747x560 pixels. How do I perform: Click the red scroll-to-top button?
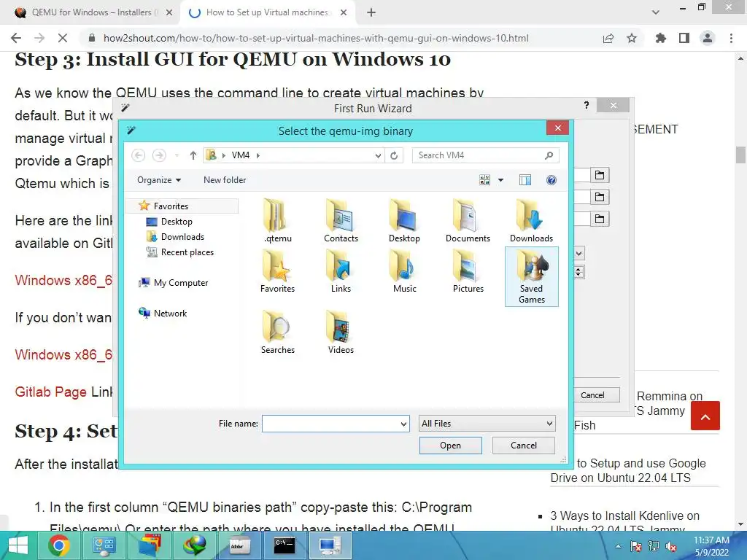point(705,416)
